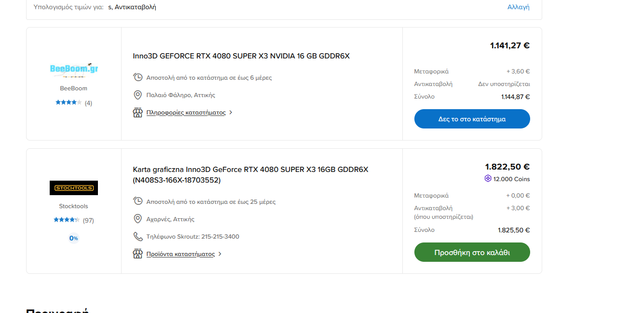Click the BeeBoom.gr store logo
The width and height of the screenshot is (644, 313).
(74, 70)
